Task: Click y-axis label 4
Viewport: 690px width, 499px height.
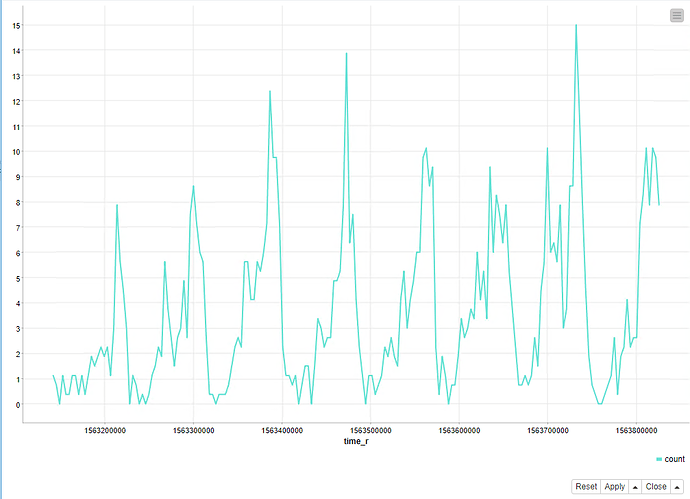Action: 18,304
